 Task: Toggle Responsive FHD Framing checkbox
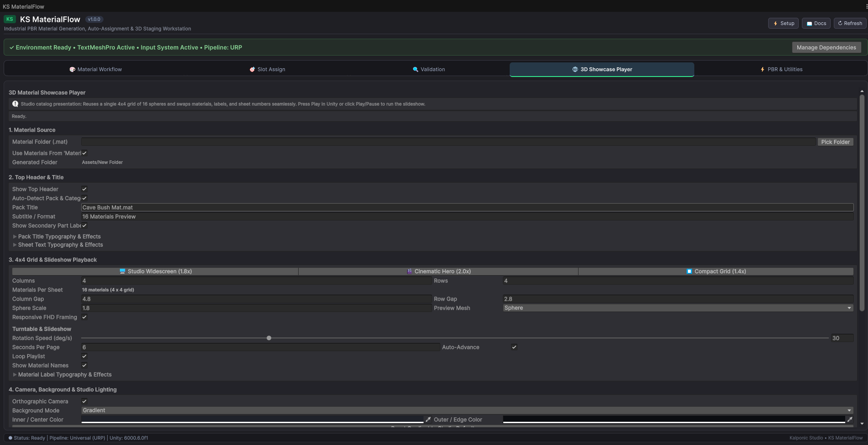[x=84, y=317]
